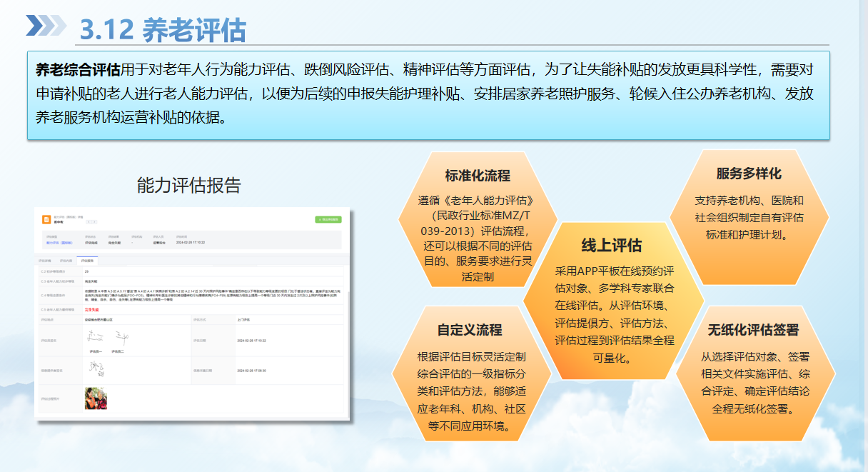Click the 导出评估报告 green button
Image resolution: width=868 pixels, height=472 pixels.
click(x=328, y=219)
